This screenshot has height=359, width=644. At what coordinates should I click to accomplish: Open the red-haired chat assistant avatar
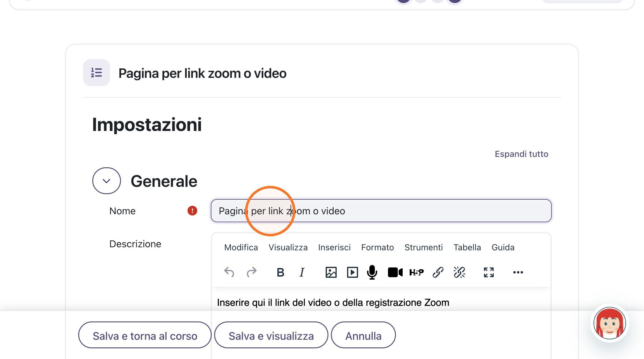click(x=609, y=323)
